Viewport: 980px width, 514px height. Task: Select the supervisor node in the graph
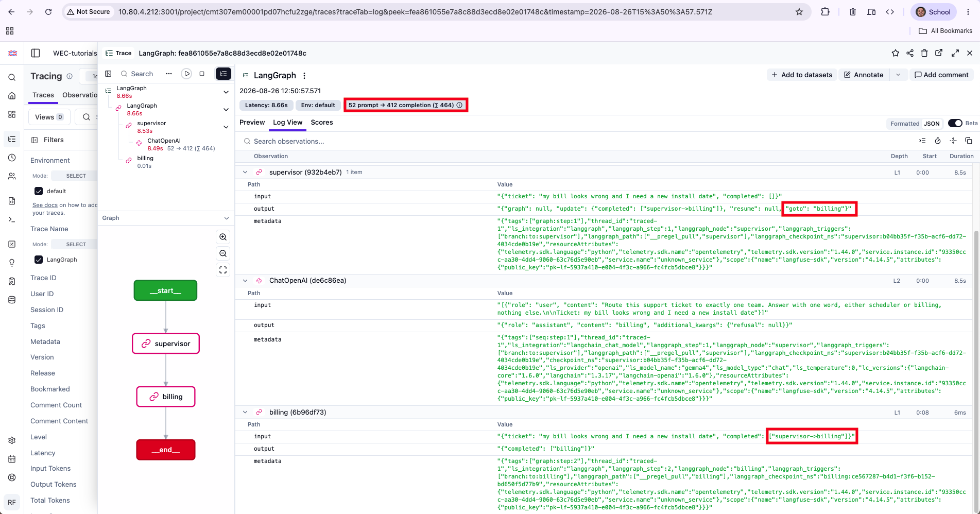click(166, 344)
